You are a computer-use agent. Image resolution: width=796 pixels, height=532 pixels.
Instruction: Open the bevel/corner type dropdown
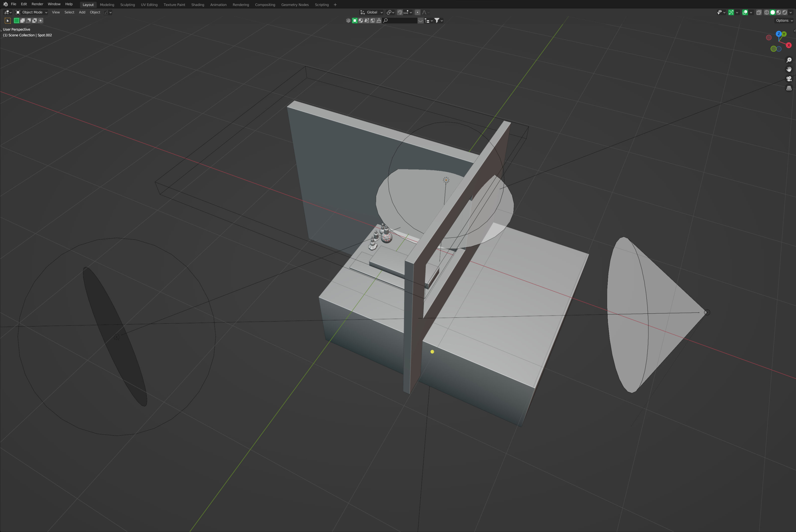coord(108,12)
